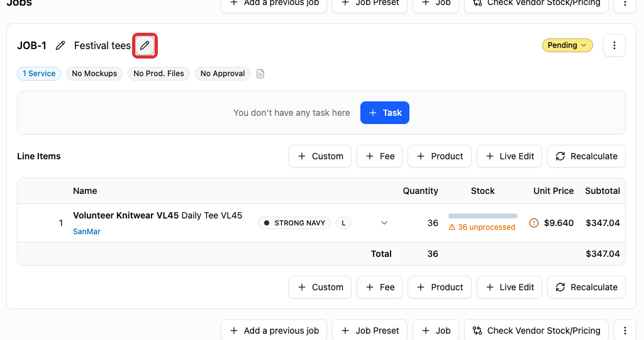Edit the Festival tees job name
644x340 pixels.
coord(145,45)
